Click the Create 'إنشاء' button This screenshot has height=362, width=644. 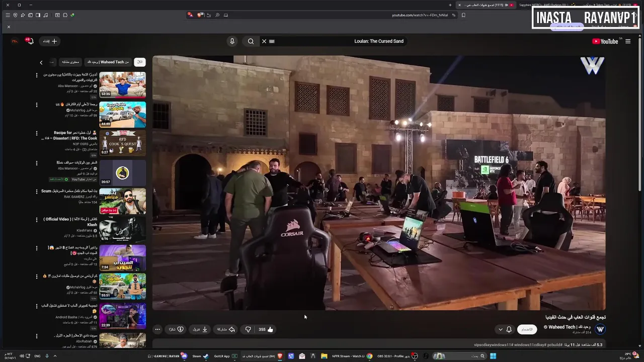[50, 41]
